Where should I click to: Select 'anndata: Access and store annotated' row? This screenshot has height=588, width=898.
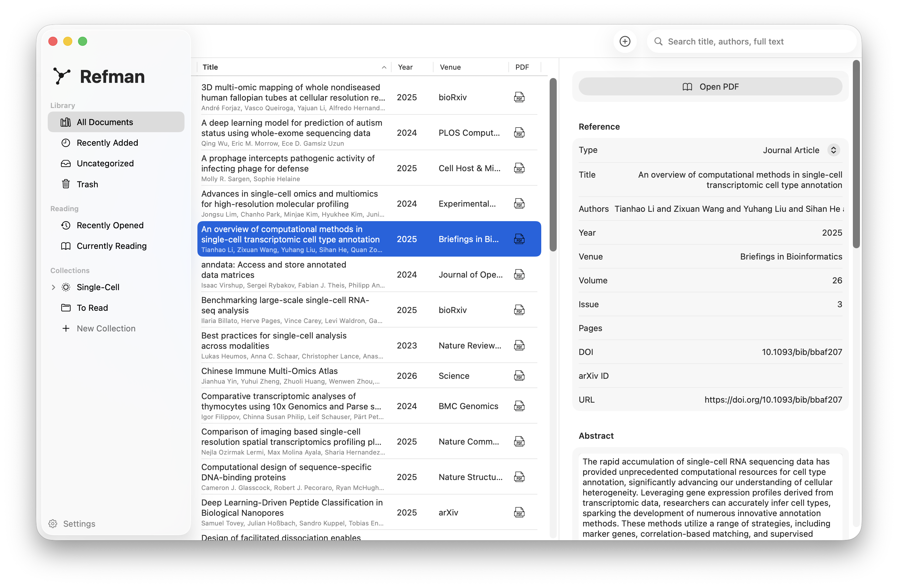pyautogui.click(x=369, y=275)
